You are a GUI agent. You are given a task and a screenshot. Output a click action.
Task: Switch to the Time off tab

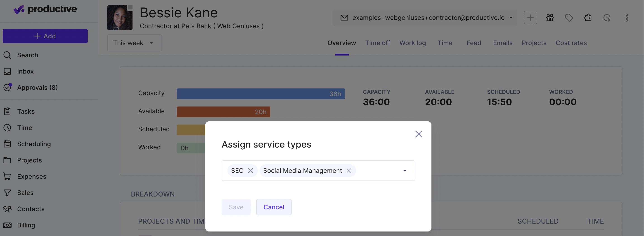[377, 43]
